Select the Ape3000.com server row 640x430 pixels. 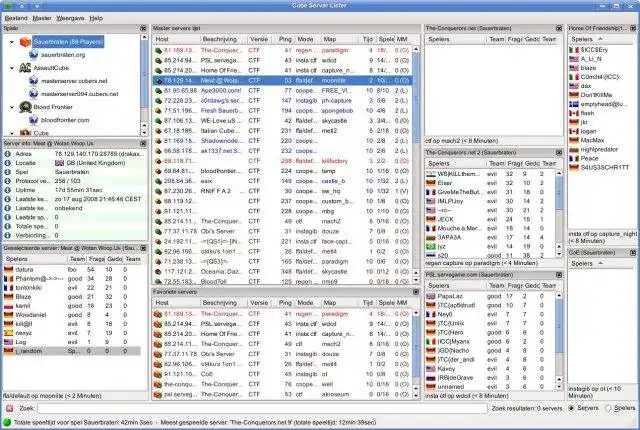pyautogui.click(x=282, y=91)
